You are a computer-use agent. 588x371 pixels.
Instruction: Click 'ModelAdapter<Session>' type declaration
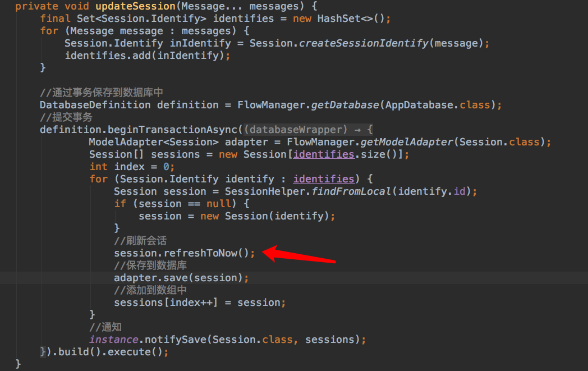click(x=154, y=142)
